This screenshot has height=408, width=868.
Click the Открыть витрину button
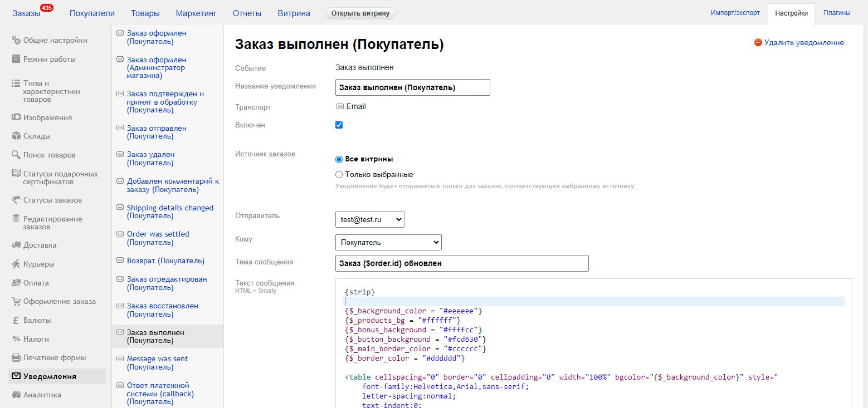(x=360, y=13)
